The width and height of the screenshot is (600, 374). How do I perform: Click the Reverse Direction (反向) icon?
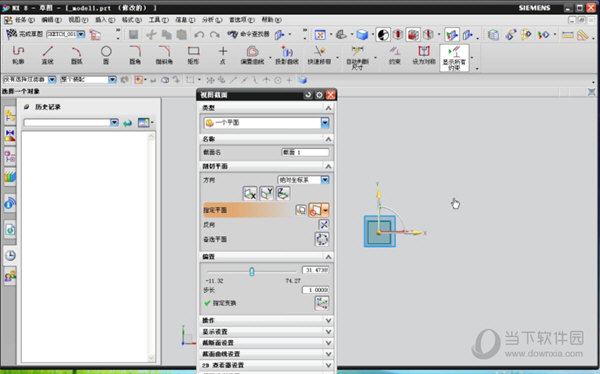tap(323, 224)
